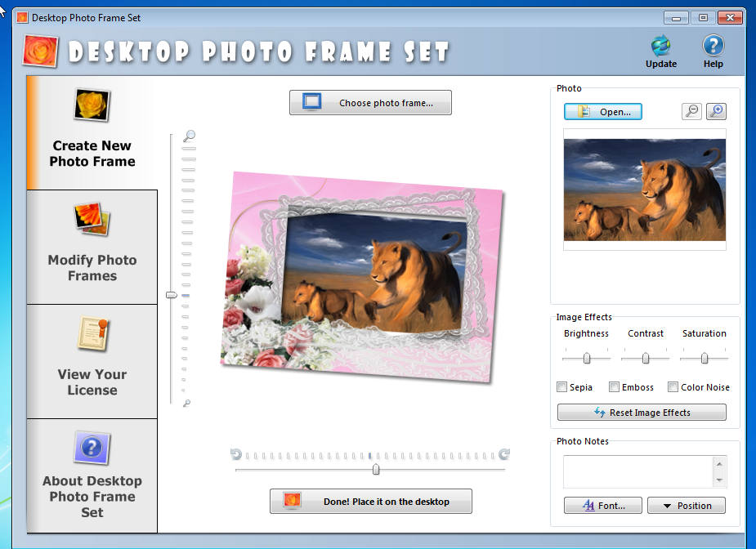Click zoom in magnifier in Photo panel
Viewport: 756px width, 549px height.
click(717, 111)
